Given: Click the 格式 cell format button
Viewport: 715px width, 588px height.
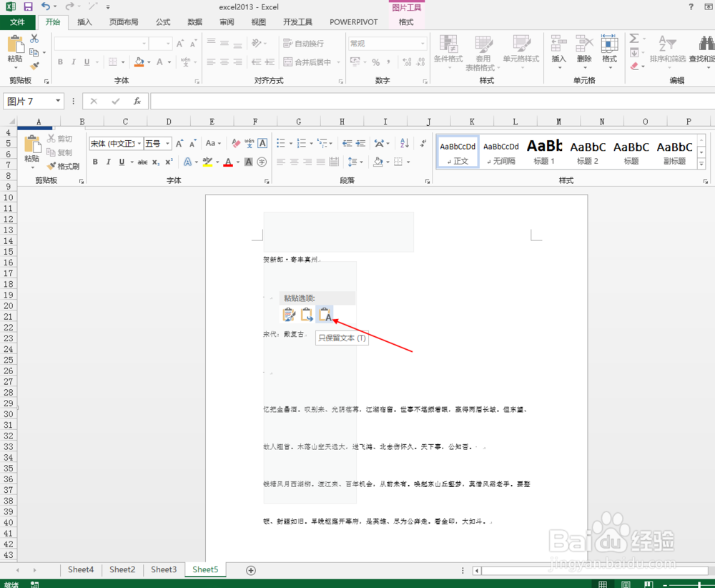Looking at the screenshot, I should 609,52.
